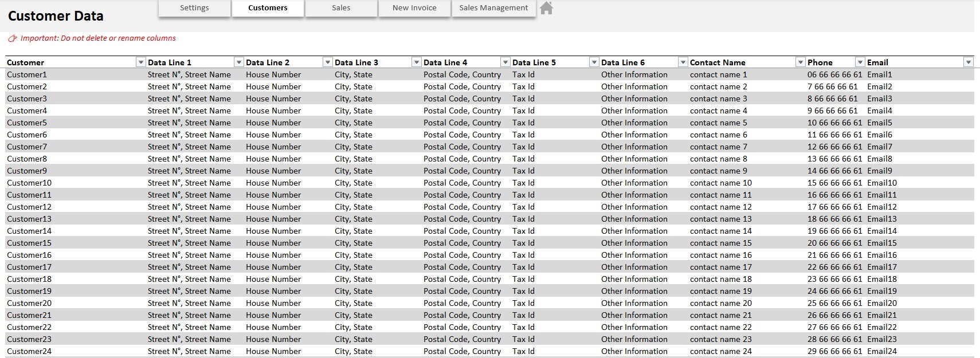
Task: Open the New Invoice tab
Action: 414,8
